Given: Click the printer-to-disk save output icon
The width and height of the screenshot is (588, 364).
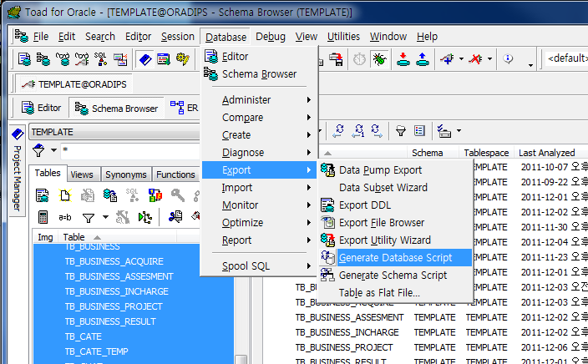Looking at the screenshot, I should [336, 58].
